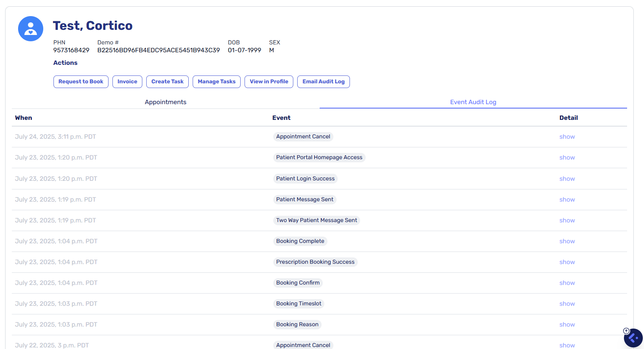Click Create Task

tap(167, 82)
